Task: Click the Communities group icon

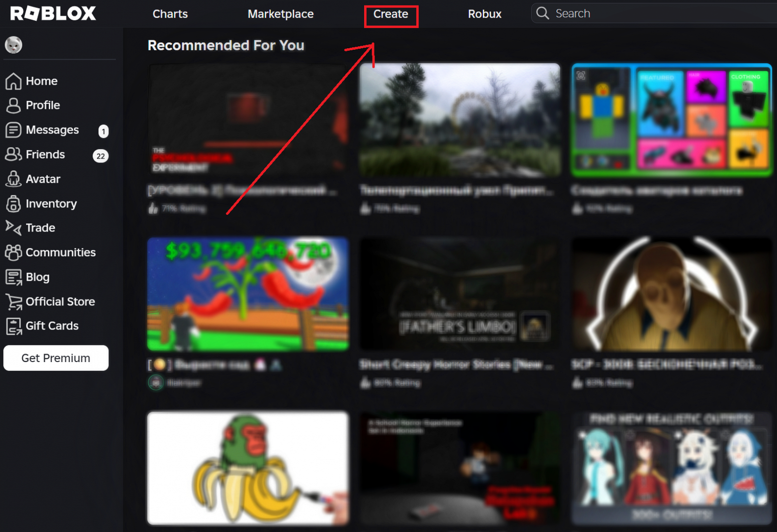Action: pos(13,252)
